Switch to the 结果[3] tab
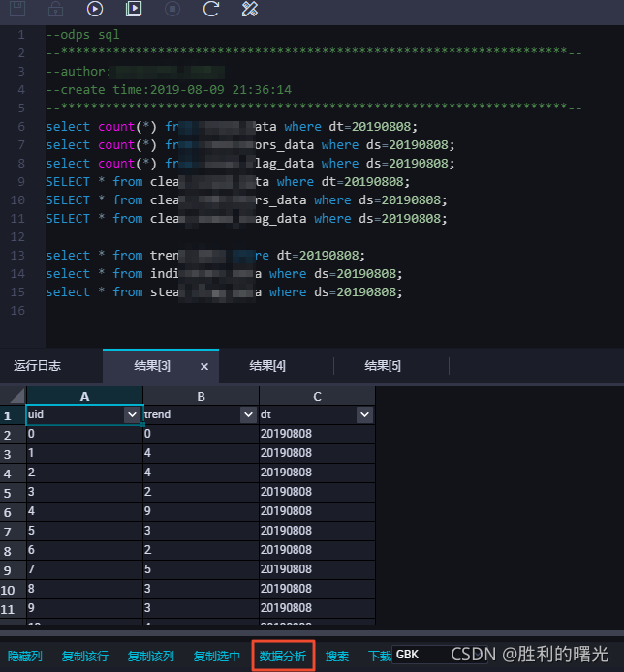624x672 pixels. pos(152,366)
